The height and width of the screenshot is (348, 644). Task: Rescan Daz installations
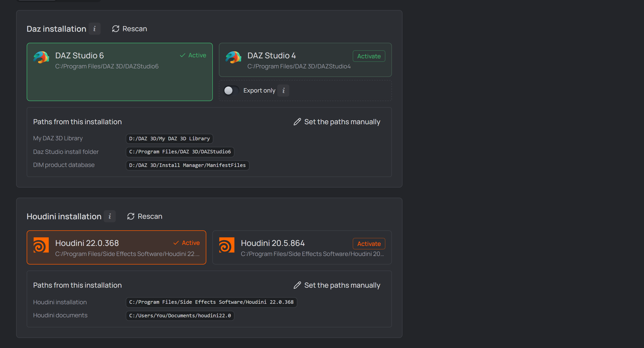tap(130, 29)
